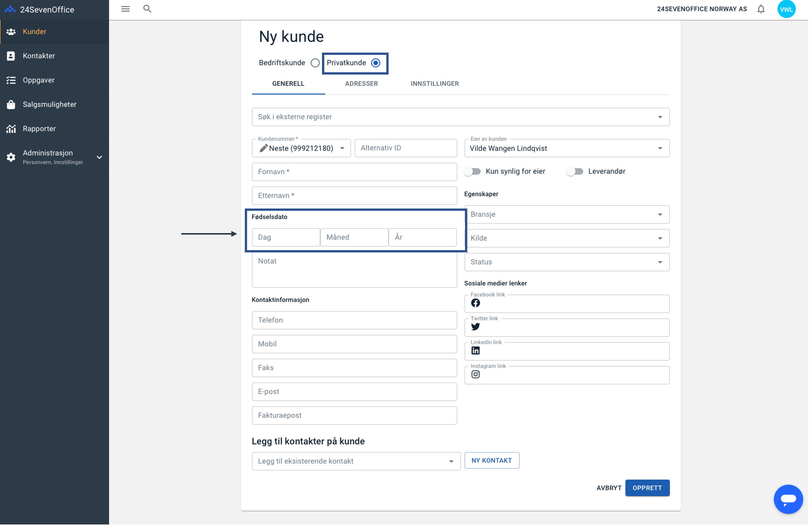The width and height of the screenshot is (812, 526).
Task: Click the pencil icon in Kundenummer
Action: pos(264,148)
